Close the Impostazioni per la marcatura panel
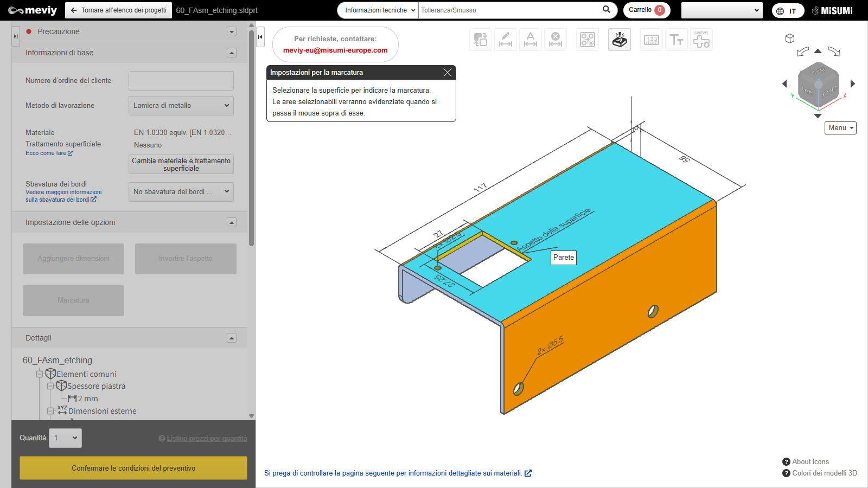868x488 pixels. coord(447,73)
